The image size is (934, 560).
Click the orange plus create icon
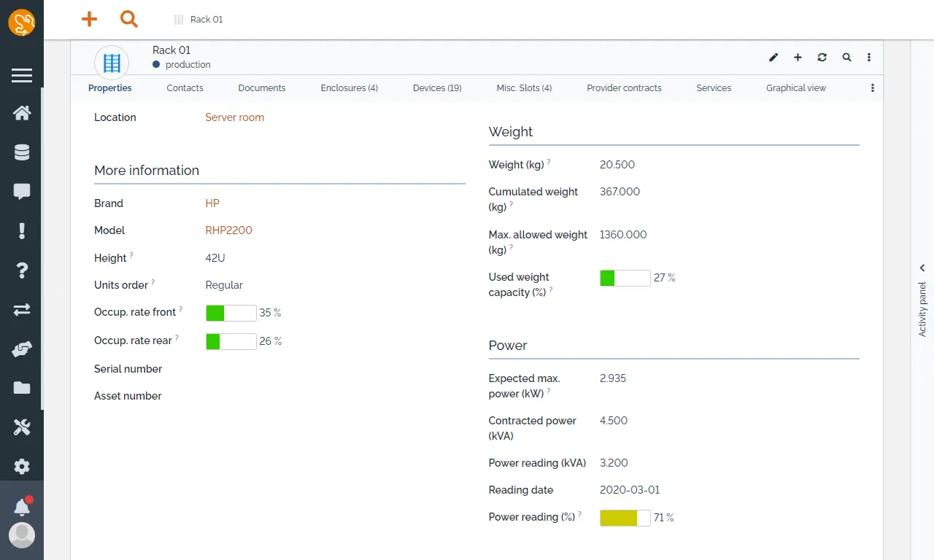pos(89,20)
